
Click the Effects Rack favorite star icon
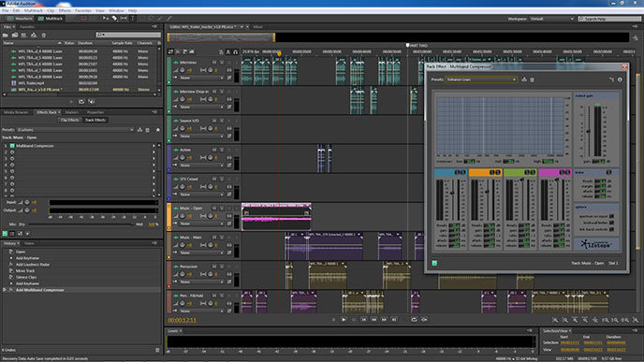click(x=157, y=130)
